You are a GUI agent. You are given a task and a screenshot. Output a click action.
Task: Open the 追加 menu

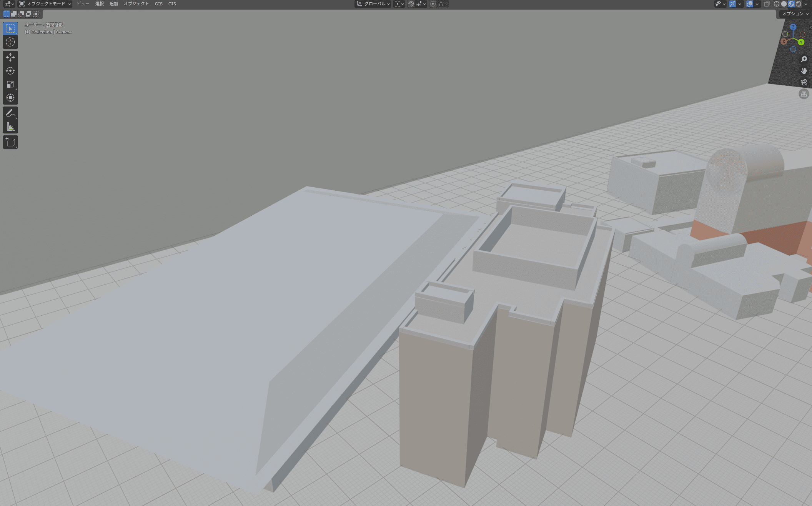113,4
